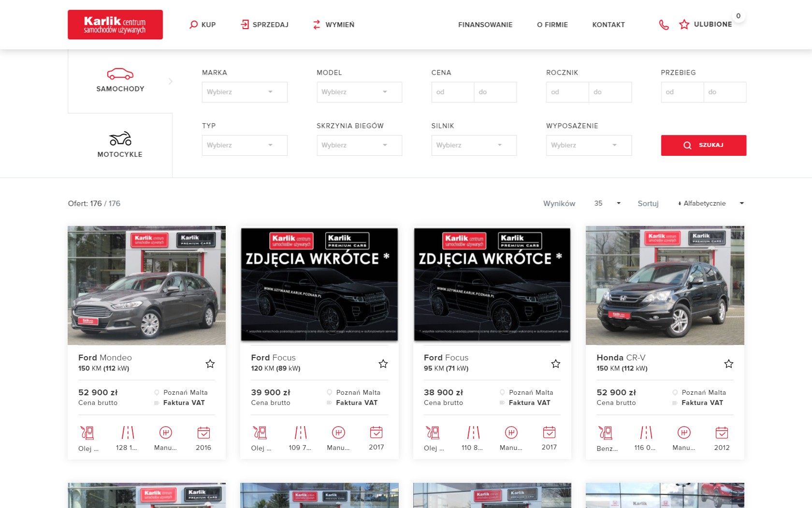Image resolution: width=812 pixels, height=508 pixels.
Task: Open Ulubione favorites star in the header
Action: 684,25
